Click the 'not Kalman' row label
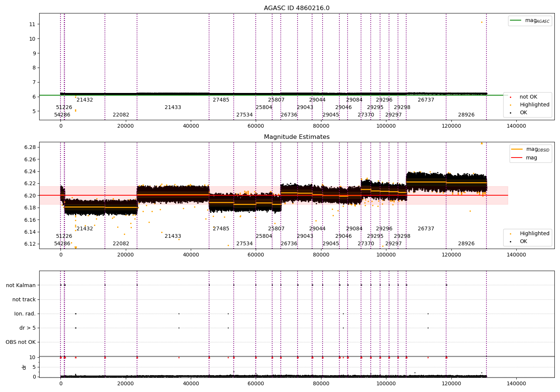560x392 pixels. pyautogui.click(x=21, y=285)
